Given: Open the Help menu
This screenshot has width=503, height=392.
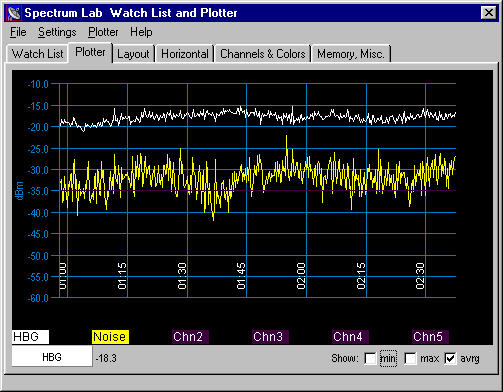Looking at the screenshot, I should click(x=141, y=32).
